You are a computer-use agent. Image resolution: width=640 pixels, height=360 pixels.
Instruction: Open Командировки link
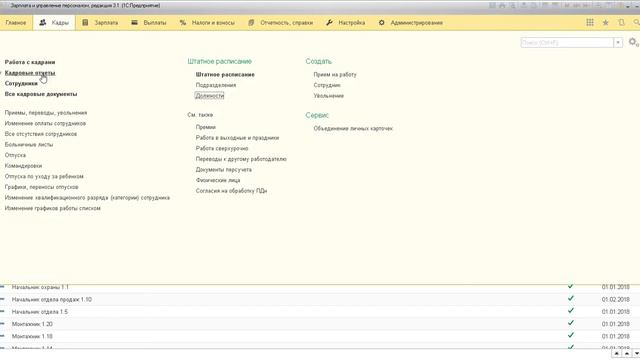pos(23,166)
